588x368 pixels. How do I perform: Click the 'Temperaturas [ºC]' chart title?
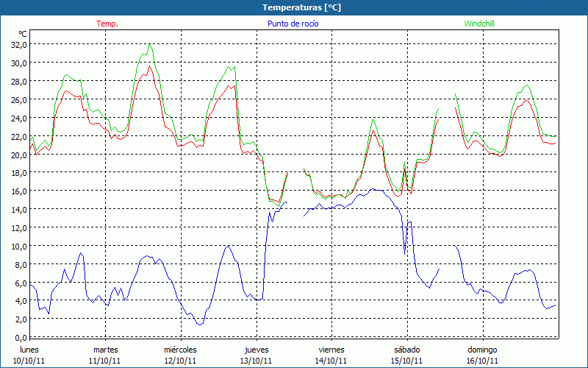pos(301,7)
